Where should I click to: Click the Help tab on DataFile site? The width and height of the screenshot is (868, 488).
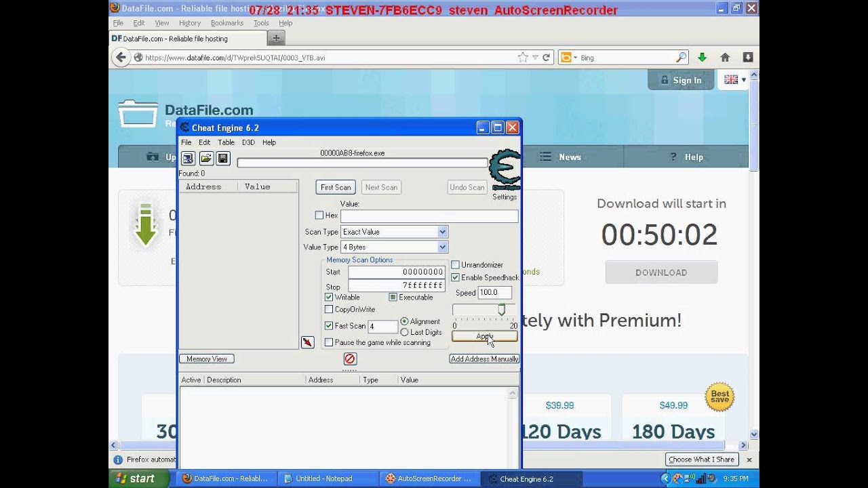[x=686, y=157]
